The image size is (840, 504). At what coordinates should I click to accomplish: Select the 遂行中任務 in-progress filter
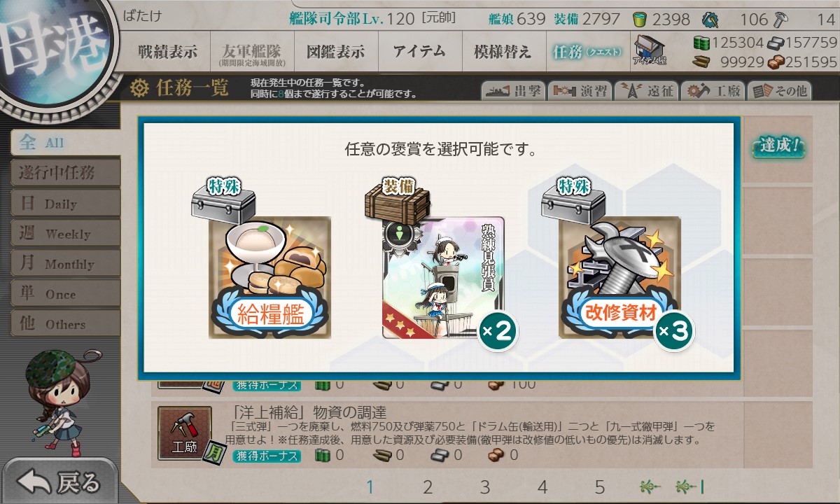click(65, 173)
